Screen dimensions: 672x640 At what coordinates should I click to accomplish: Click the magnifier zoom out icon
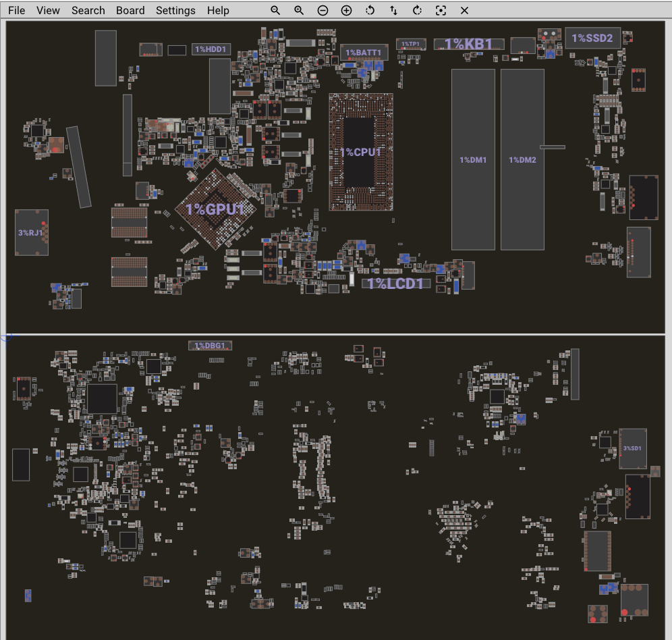click(275, 11)
